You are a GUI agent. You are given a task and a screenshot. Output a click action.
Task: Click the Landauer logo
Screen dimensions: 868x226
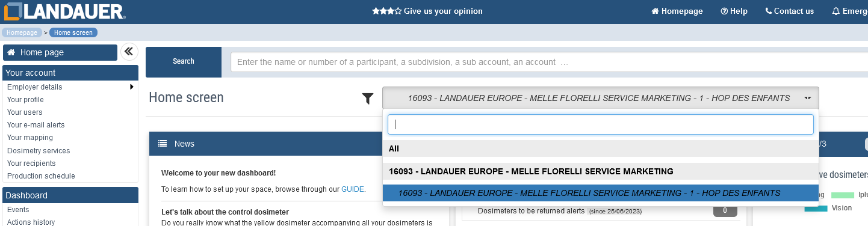click(x=64, y=11)
